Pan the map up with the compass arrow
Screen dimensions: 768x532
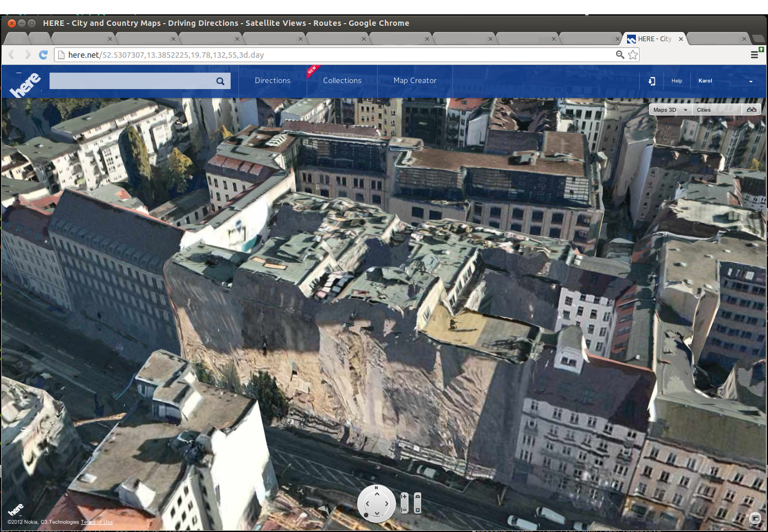point(377,493)
